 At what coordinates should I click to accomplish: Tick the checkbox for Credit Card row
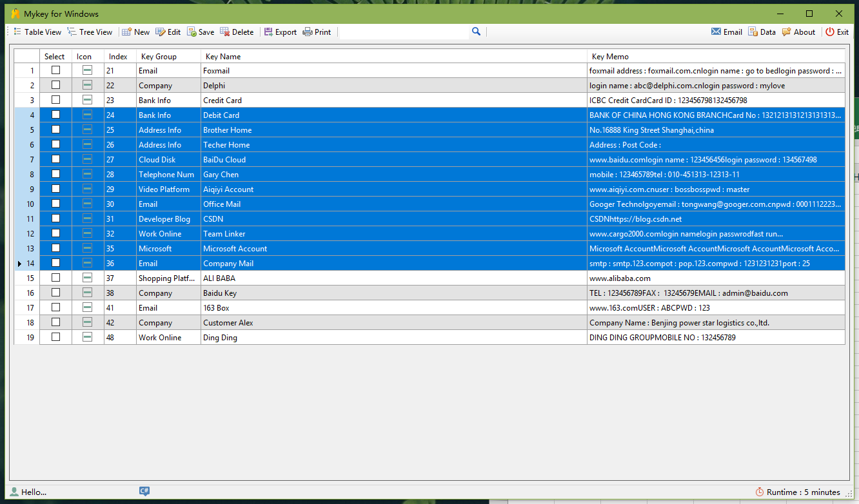[55, 100]
